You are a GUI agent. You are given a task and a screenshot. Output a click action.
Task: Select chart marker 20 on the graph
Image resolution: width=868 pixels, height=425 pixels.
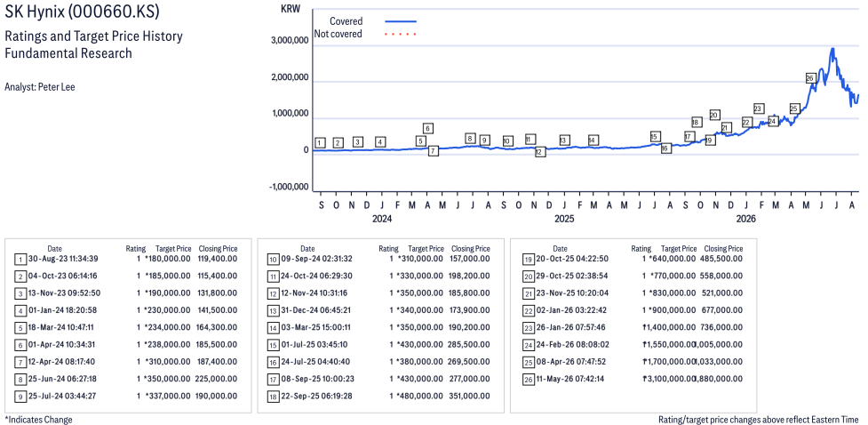pos(714,116)
